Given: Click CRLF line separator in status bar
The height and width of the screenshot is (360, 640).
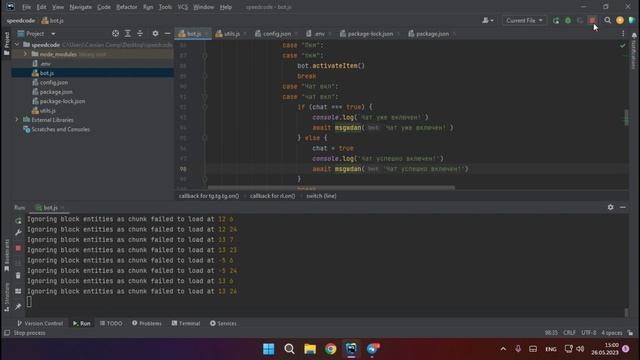Looking at the screenshot, I should [569, 333].
